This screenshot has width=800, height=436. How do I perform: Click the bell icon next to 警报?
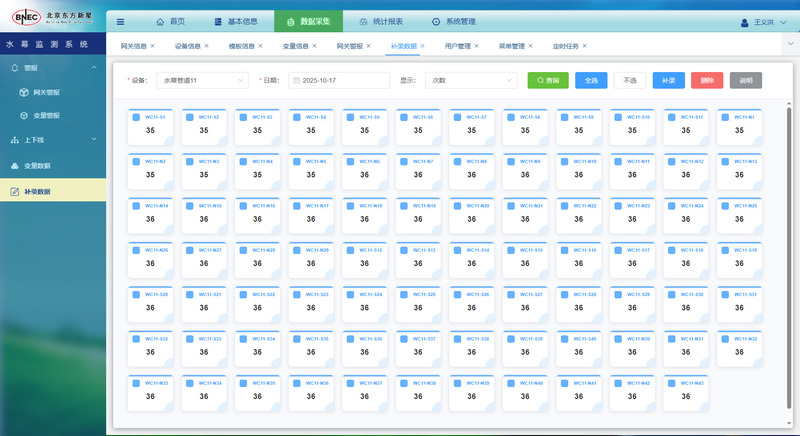[x=15, y=68]
